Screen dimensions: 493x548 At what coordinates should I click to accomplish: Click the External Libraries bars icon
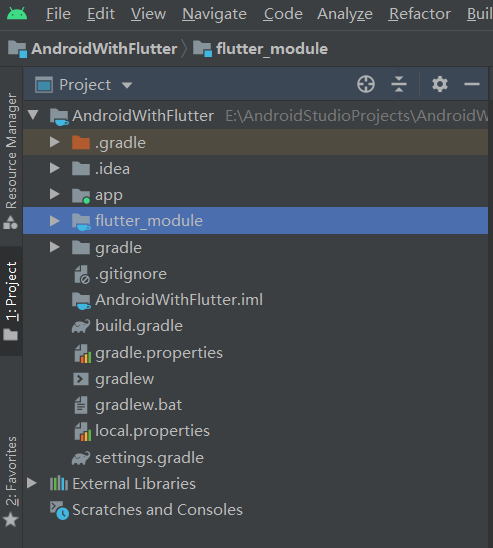click(x=59, y=483)
